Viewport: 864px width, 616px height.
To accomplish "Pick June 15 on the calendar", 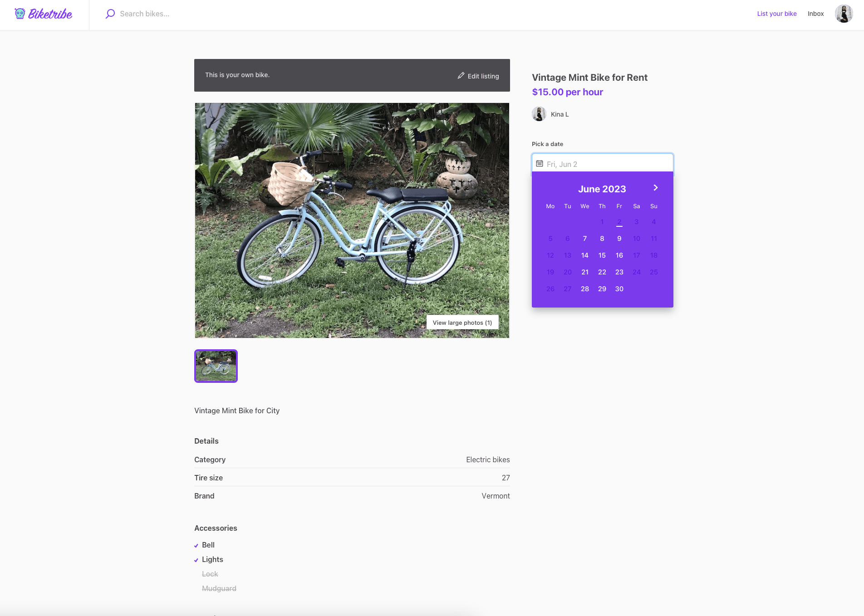I will [602, 255].
